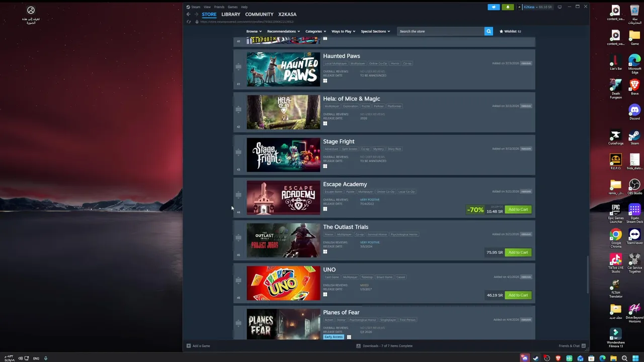This screenshot has height=362, width=644.
Task: Remove Haunted Paws from wishlist
Action: [526, 63]
